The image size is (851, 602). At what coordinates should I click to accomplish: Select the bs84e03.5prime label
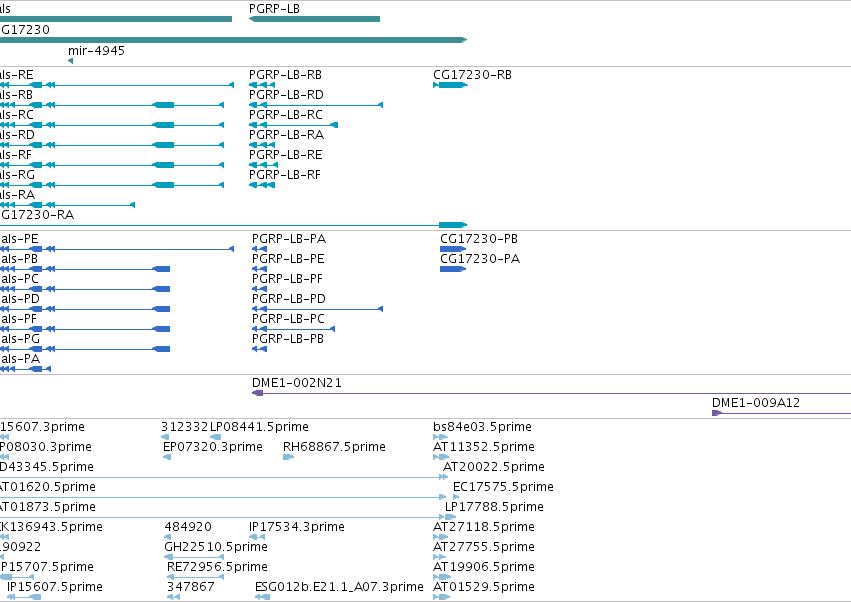(x=482, y=427)
